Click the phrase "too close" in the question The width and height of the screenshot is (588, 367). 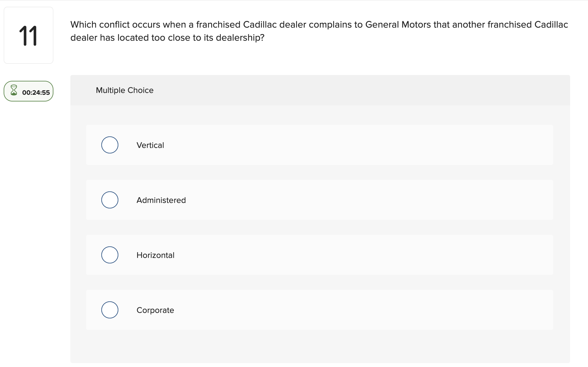171,38
